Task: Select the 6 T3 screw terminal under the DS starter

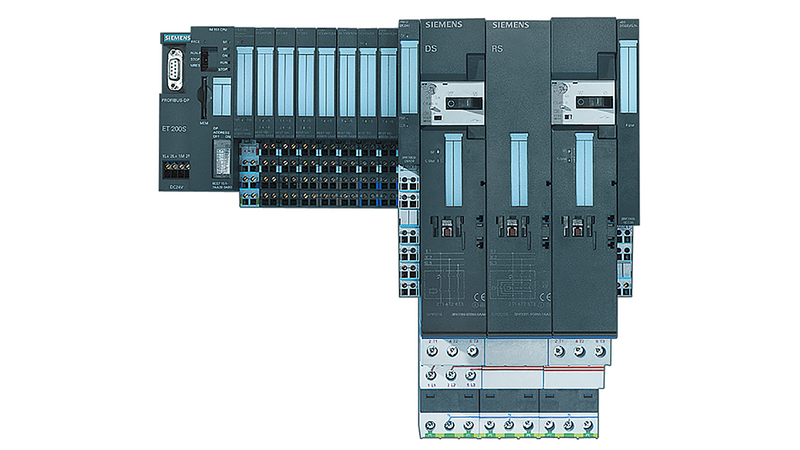Action: point(472,351)
